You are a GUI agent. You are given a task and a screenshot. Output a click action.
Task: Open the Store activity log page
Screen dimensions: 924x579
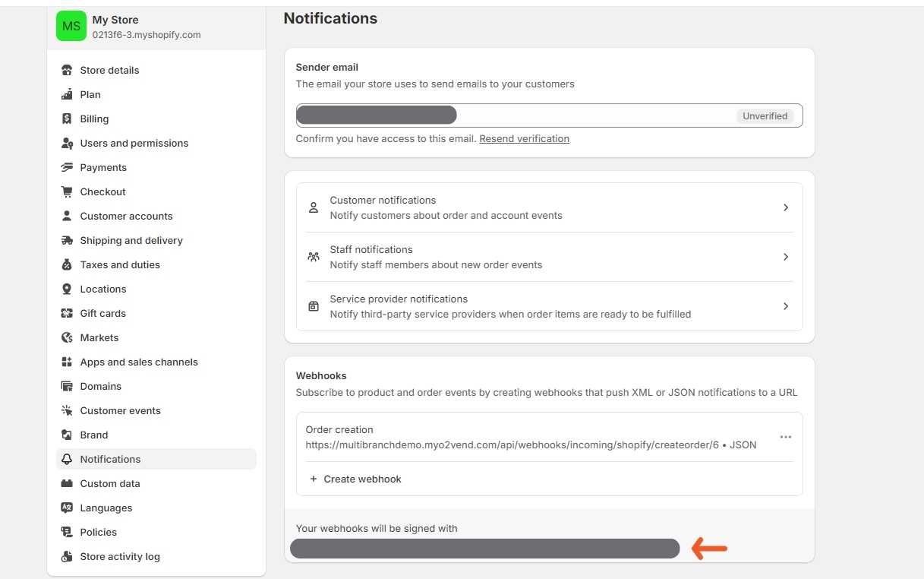(120, 556)
